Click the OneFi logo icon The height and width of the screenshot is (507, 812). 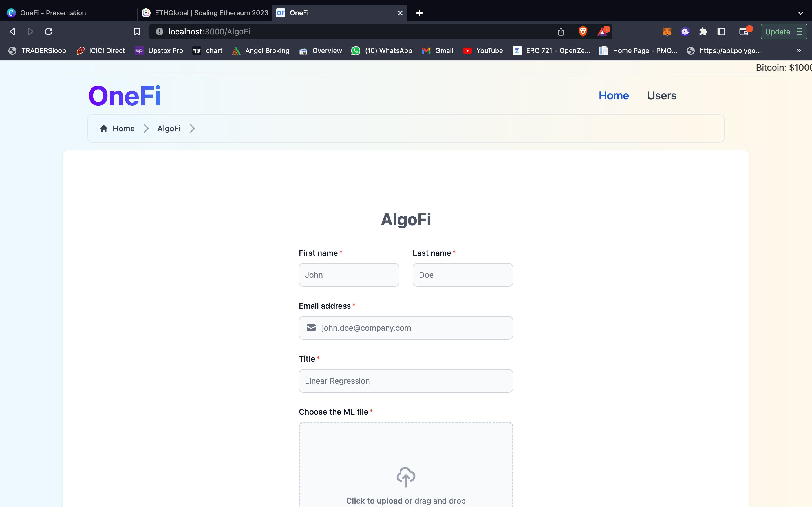[x=125, y=95]
